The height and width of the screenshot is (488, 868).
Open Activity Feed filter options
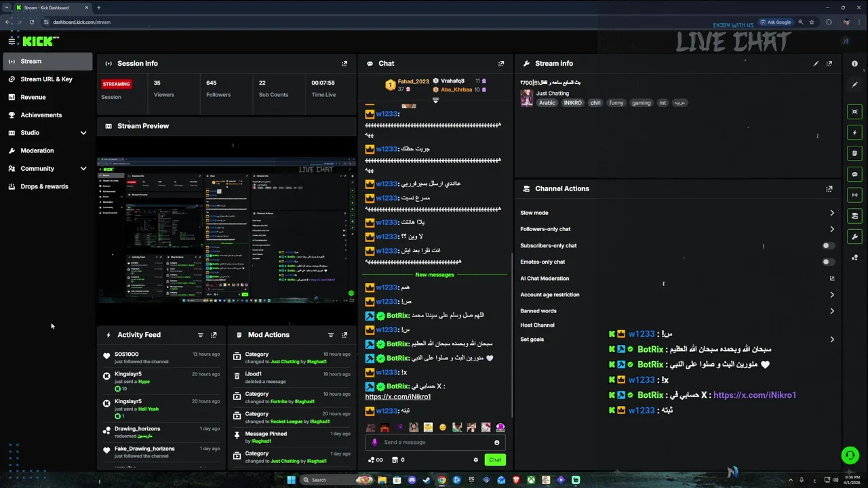(x=200, y=335)
